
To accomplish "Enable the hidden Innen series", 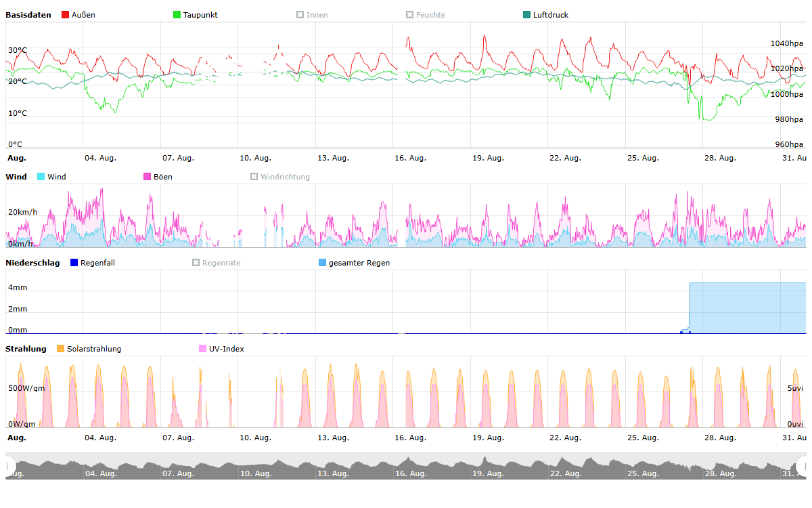I will tap(300, 15).
